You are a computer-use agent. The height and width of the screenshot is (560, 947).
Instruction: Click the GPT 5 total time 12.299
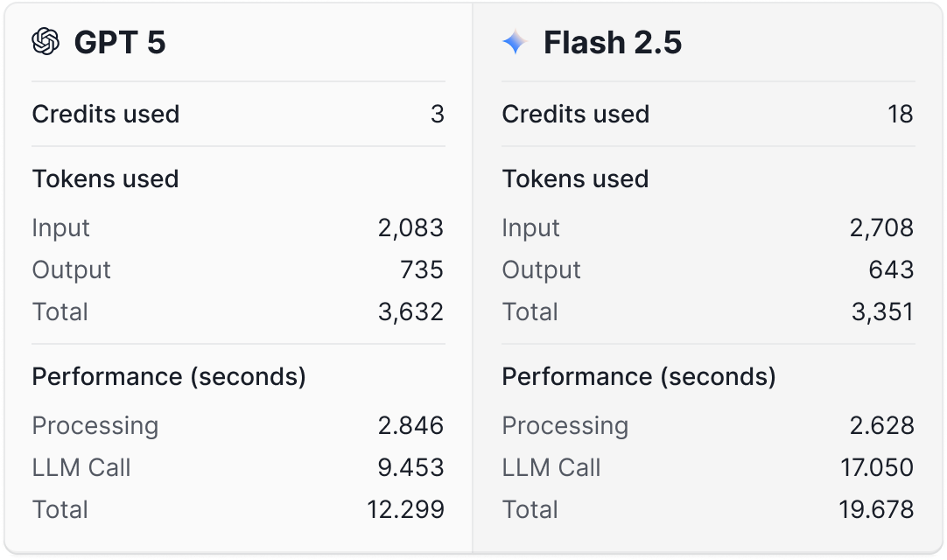coord(407,509)
